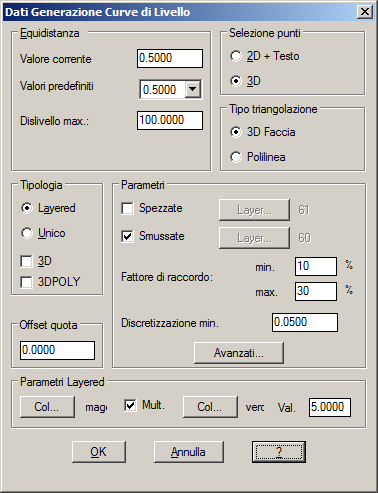
Task: Click the Layer button next to Smussate
Action: coord(254,238)
